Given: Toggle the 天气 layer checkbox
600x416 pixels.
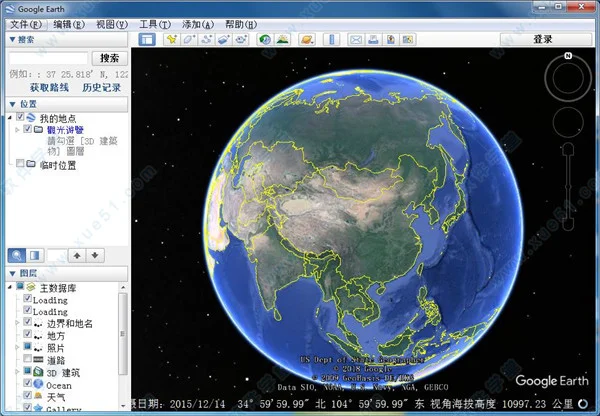Looking at the screenshot, I should (28, 395).
